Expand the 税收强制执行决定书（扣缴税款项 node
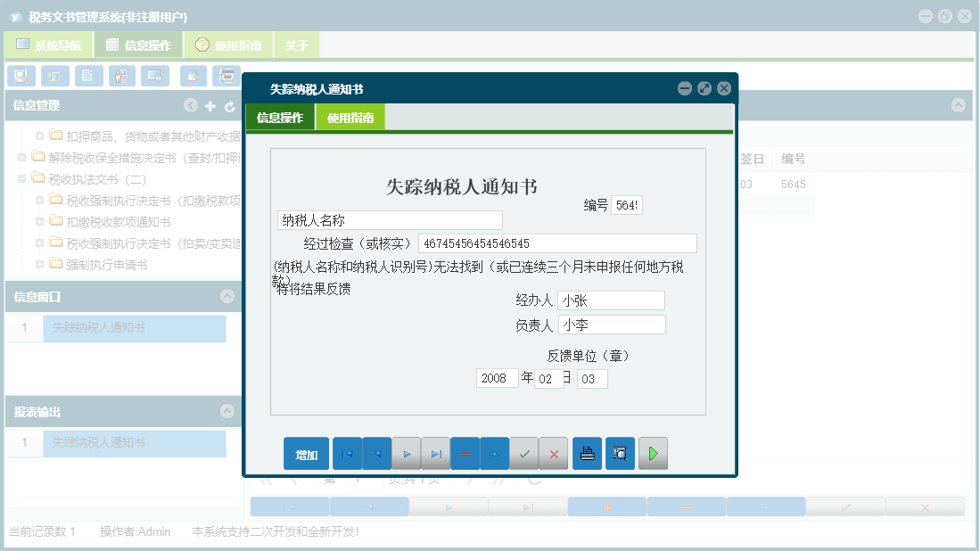The image size is (980, 551). [x=39, y=201]
